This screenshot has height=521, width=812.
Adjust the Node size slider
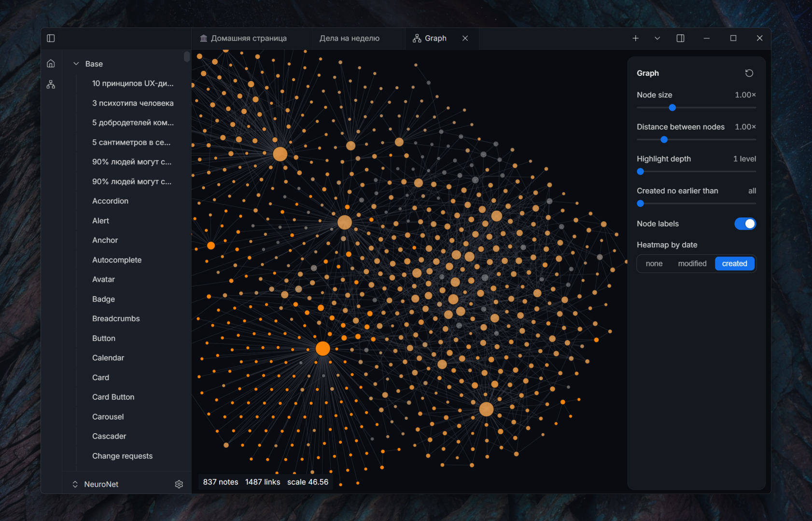click(672, 108)
